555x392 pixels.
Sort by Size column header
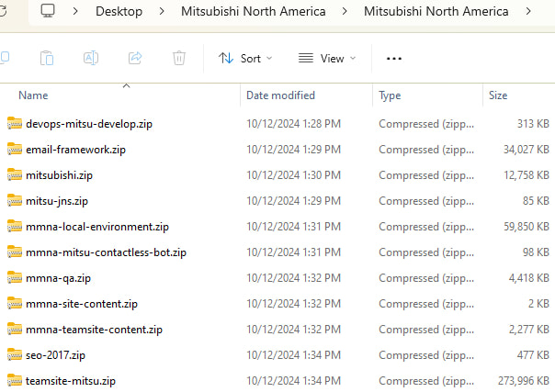coord(498,95)
